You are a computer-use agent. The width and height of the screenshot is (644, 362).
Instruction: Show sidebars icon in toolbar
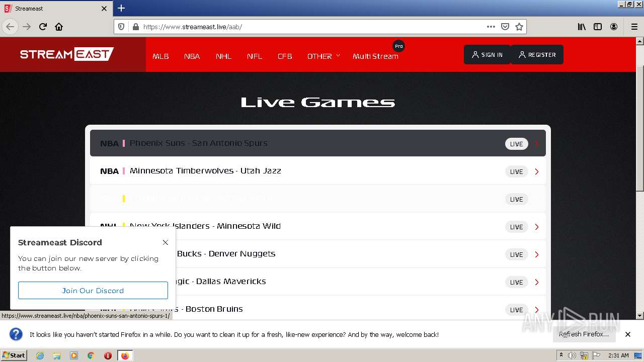coord(598,27)
